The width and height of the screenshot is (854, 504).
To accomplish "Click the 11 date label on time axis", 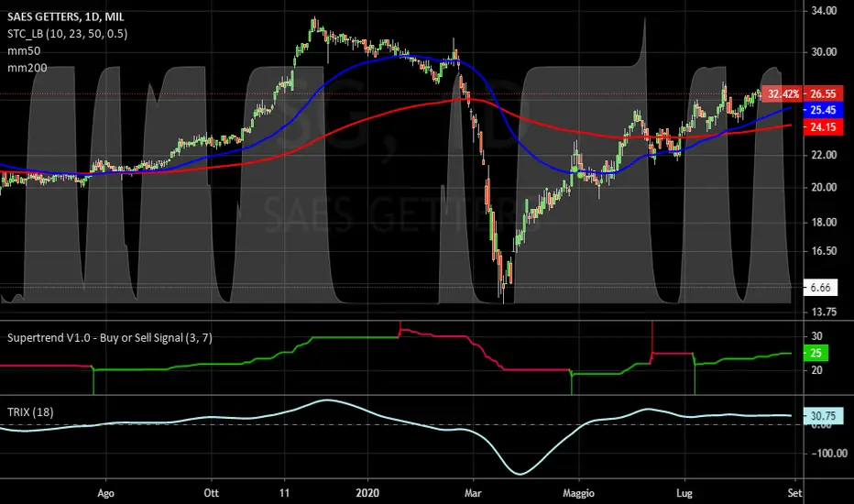I will coord(284,493).
